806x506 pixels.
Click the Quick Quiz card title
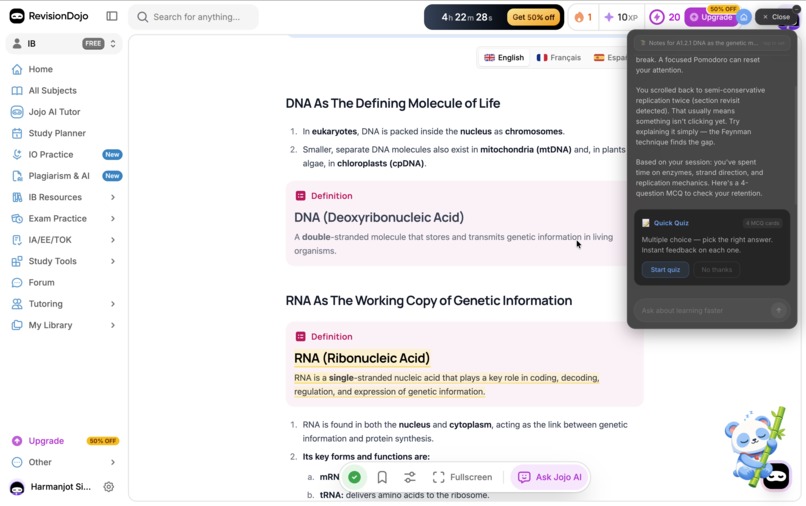click(x=671, y=223)
